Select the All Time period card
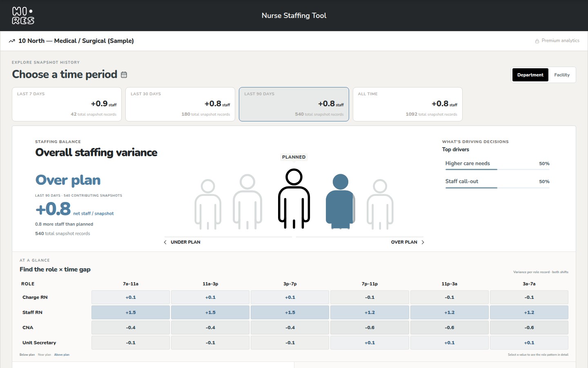 [x=408, y=104]
